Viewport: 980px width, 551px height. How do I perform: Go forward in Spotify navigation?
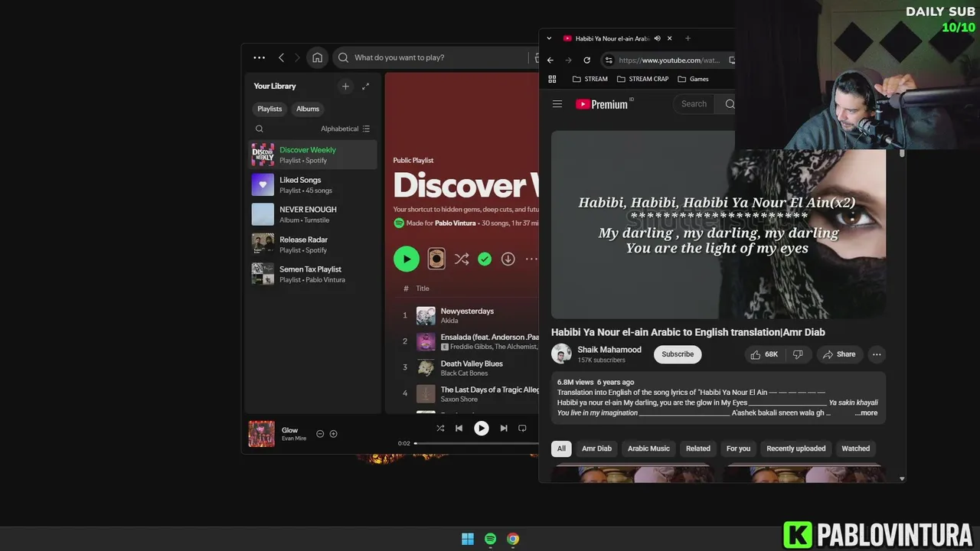pos(297,57)
